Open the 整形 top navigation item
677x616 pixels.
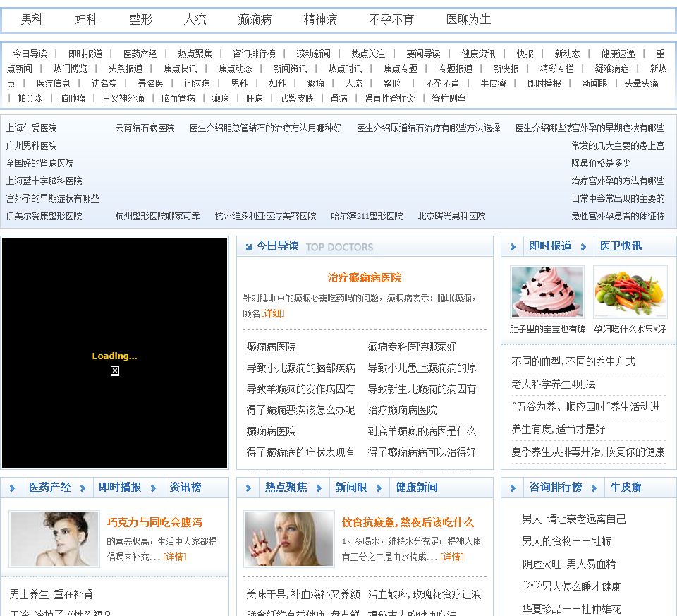[x=141, y=20]
